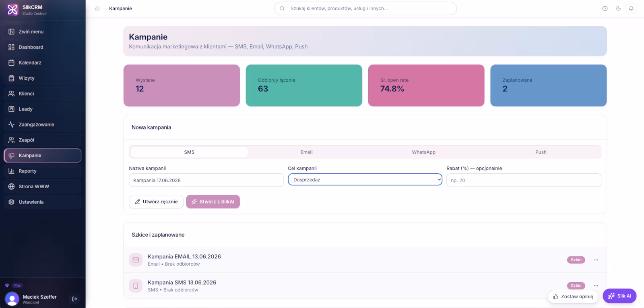Viewport: 644px width, 308px height.
Task: Click the Stwórz z SilkAI button
Action: 213,202
